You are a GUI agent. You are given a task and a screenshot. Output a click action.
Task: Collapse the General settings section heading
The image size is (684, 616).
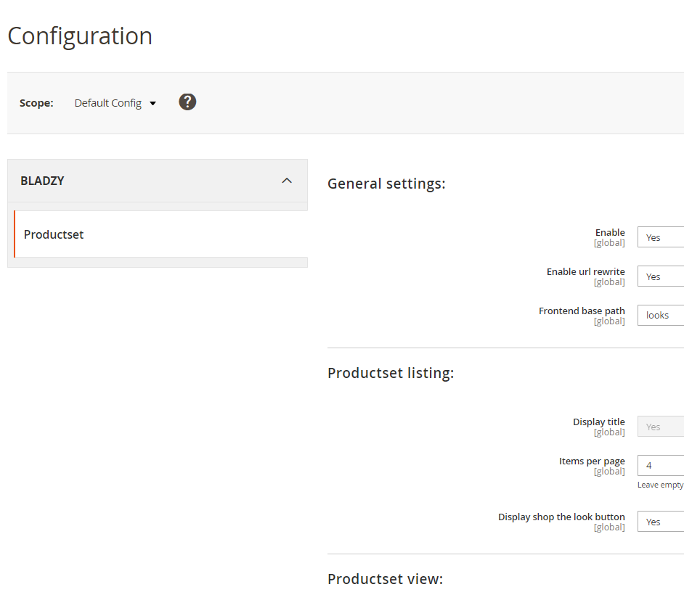pos(386,184)
